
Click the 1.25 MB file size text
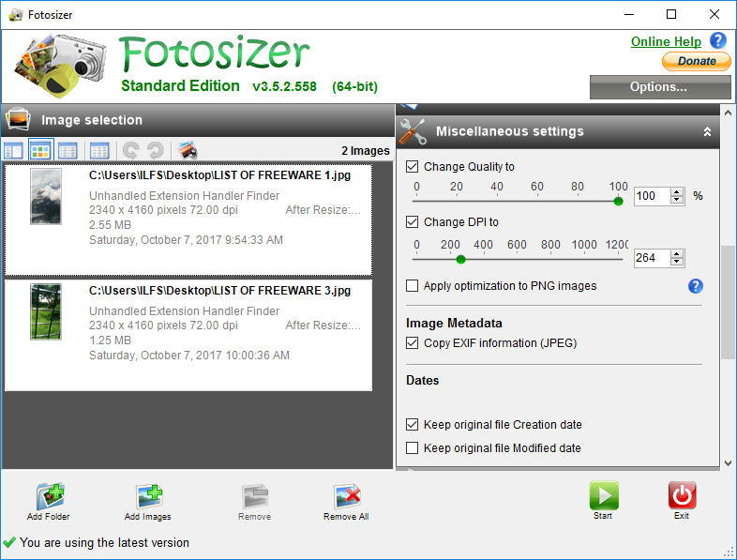[110, 340]
